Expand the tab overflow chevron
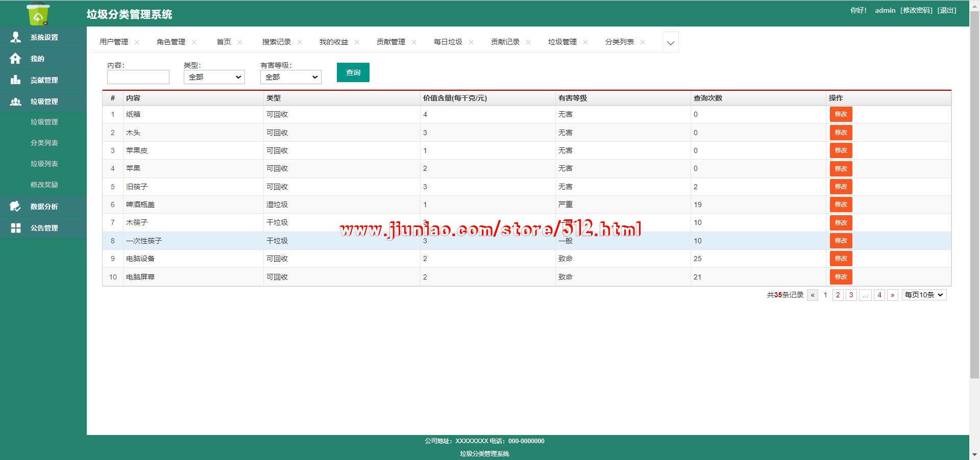The image size is (980, 460). click(x=670, y=43)
